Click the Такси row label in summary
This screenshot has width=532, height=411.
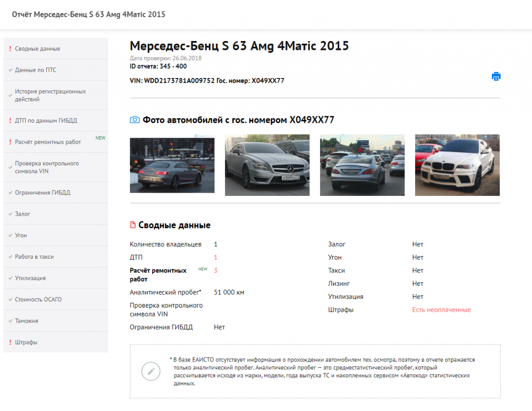[336, 270]
